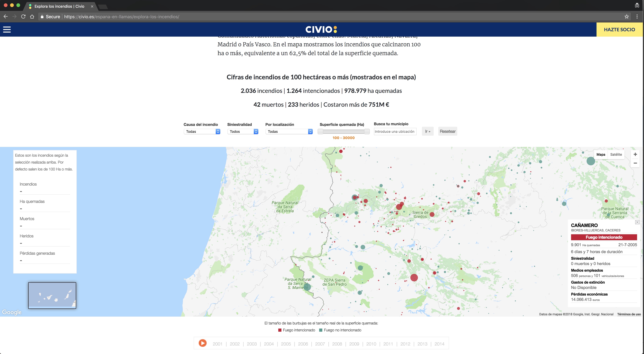Click the Ir » button
Viewport: 644px width, 354px height.
click(427, 131)
